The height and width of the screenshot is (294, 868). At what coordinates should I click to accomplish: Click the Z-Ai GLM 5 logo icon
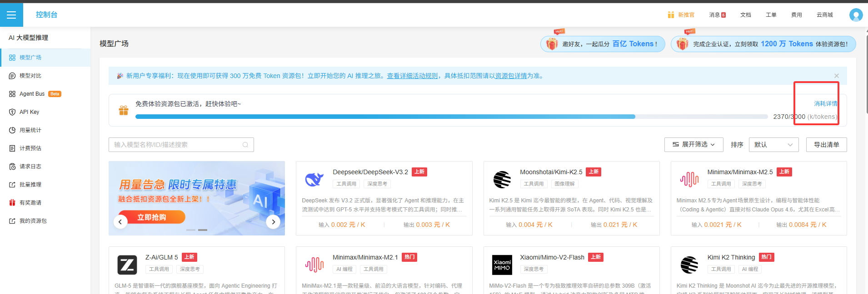127,265
